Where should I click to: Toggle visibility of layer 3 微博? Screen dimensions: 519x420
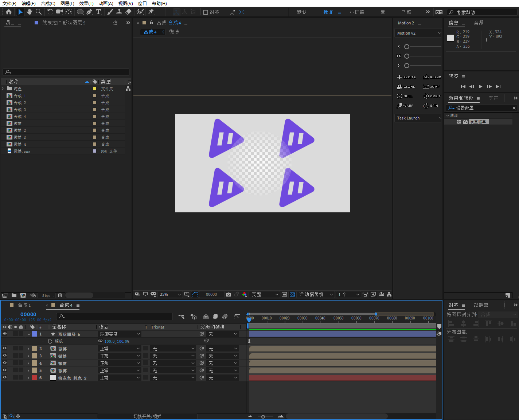(5, 356)
